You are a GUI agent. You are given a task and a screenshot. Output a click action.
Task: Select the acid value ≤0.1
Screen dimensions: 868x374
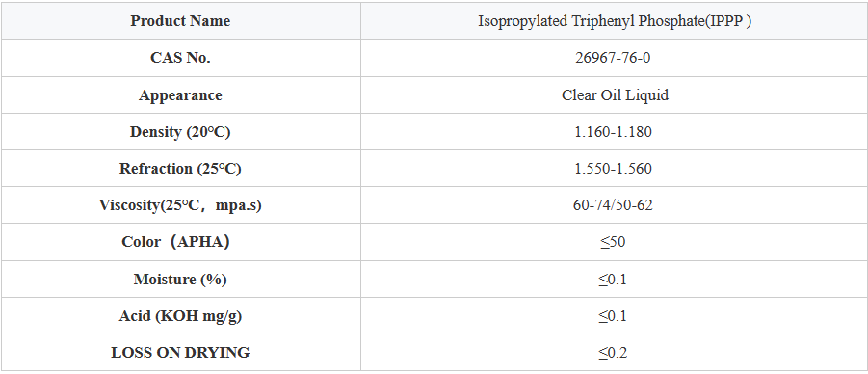(613, 316)
